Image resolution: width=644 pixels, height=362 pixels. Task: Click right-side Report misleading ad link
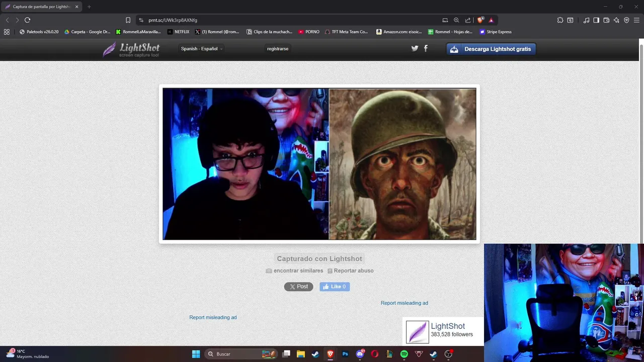coord(405,303)
